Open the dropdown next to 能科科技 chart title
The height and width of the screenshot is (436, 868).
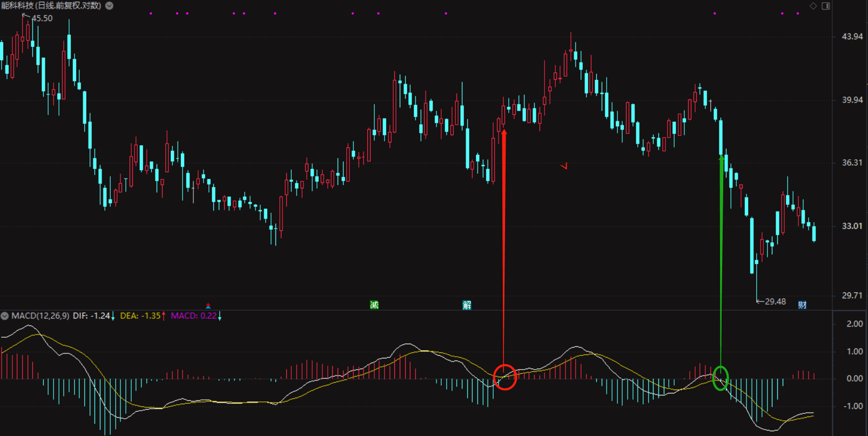click(109, 6)
